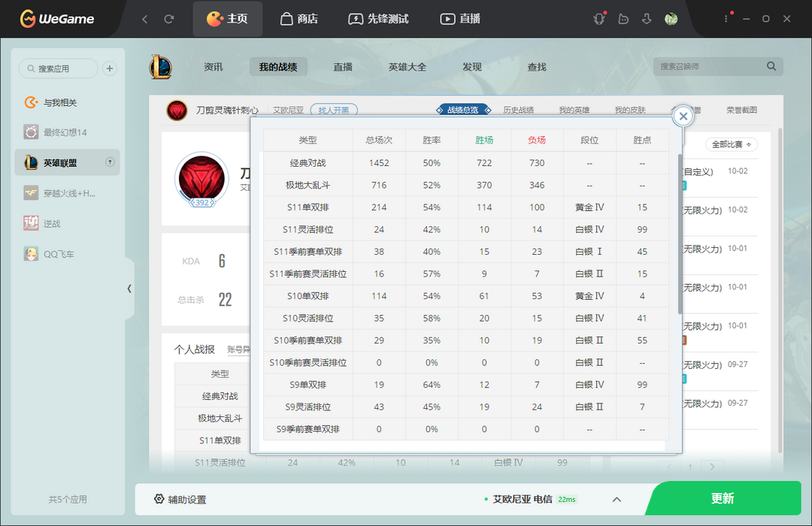The height and width of the screenshot is (526, 812).
Task: Click the popup table vertical scrollbar
Action: click(680, 233)
